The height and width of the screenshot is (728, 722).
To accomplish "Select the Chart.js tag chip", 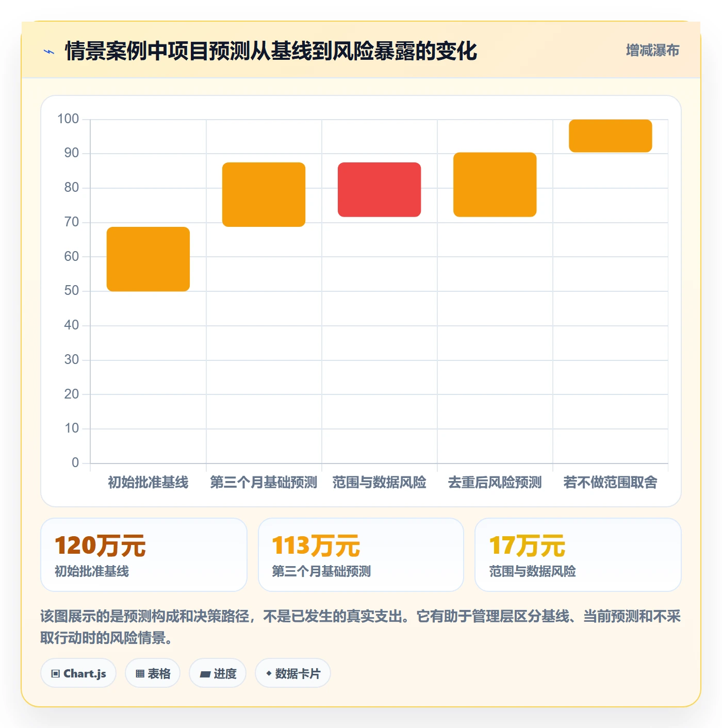I will click(78, 673).
